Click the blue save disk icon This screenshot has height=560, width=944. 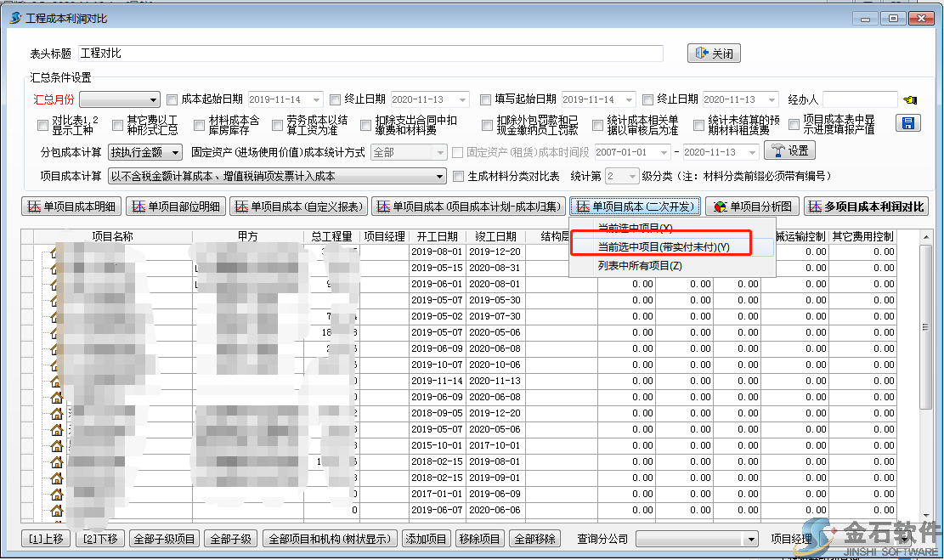[x=908, y=124]
